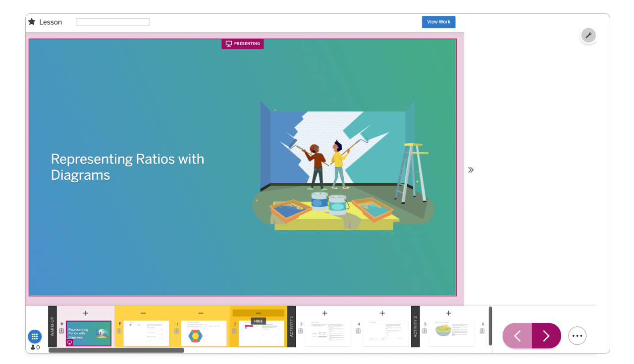Select slide 5 thumbnail with guacamole bowl
The height and width of the screenshot is (364, 634).
451,333
